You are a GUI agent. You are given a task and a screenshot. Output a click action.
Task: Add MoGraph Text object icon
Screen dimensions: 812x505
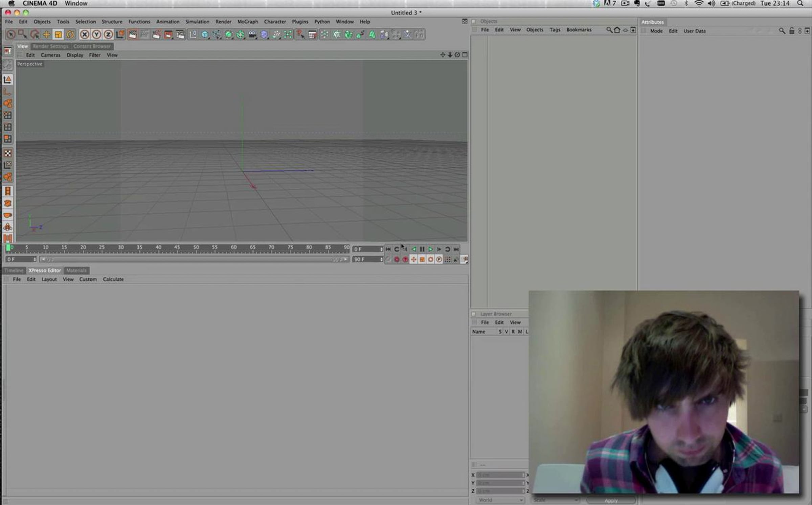point(372,34)
